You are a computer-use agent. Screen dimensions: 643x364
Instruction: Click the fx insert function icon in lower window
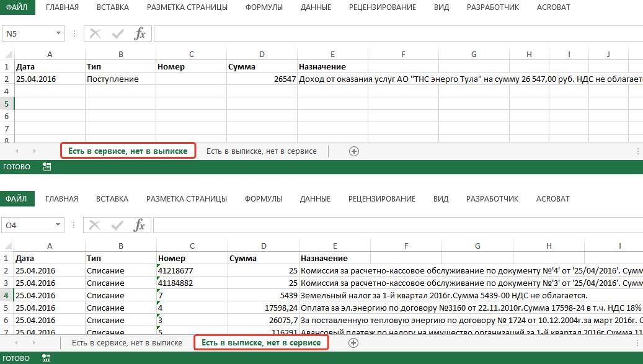click(139, 225)
